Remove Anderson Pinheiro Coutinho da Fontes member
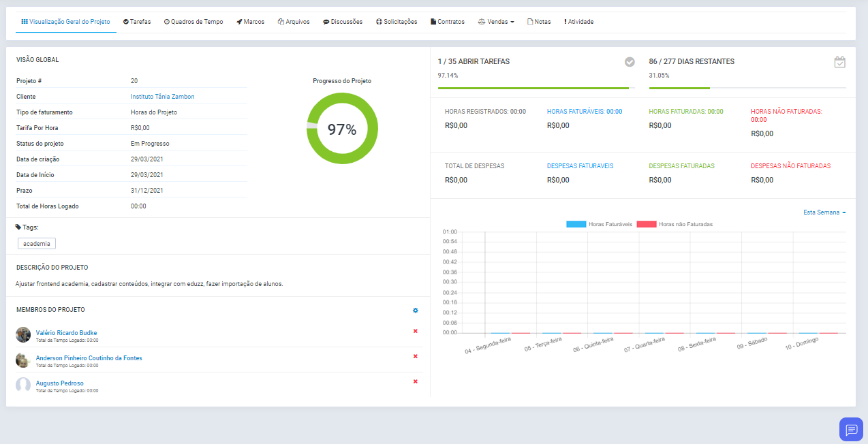Image resolution: width=868 pixels, height=444 pixels. point(416,356)
